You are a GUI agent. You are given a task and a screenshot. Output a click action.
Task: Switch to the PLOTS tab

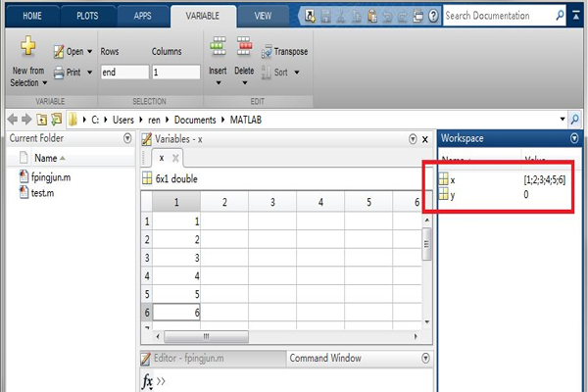click(x=87, y=16)
